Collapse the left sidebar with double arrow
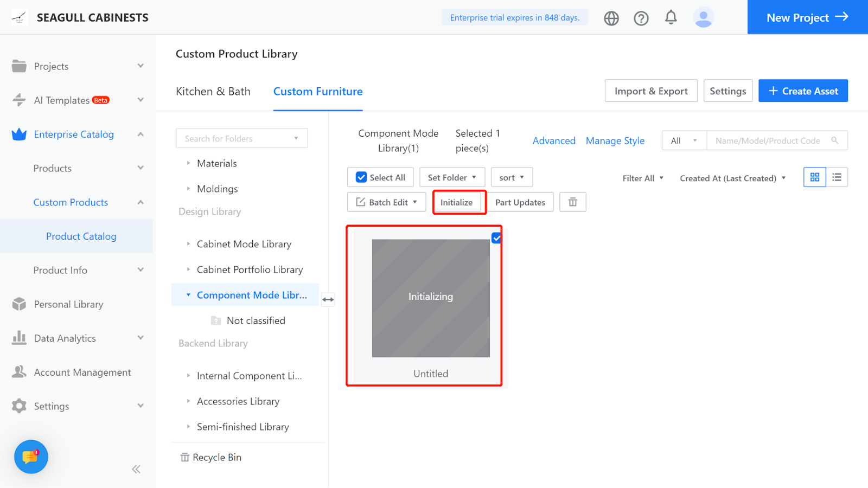The width and height of the screenshot is (868, 488). pyautogui.click(x=136, y=469)
